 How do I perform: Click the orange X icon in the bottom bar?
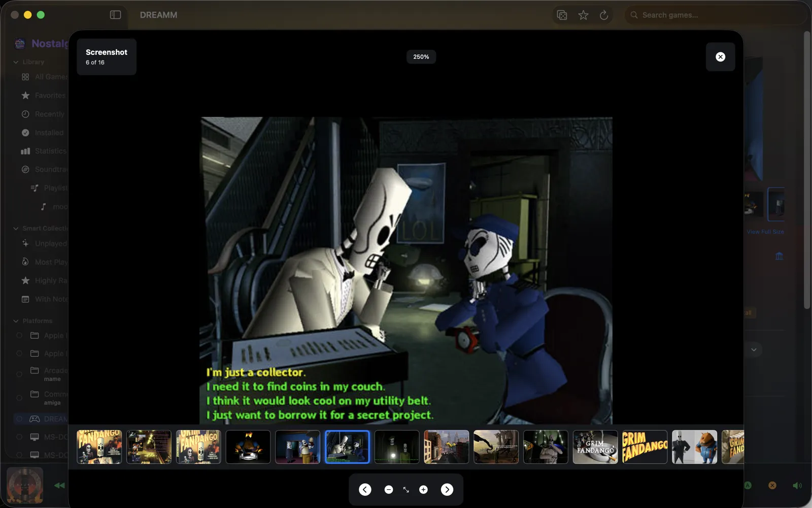click(x=772, y=486)
